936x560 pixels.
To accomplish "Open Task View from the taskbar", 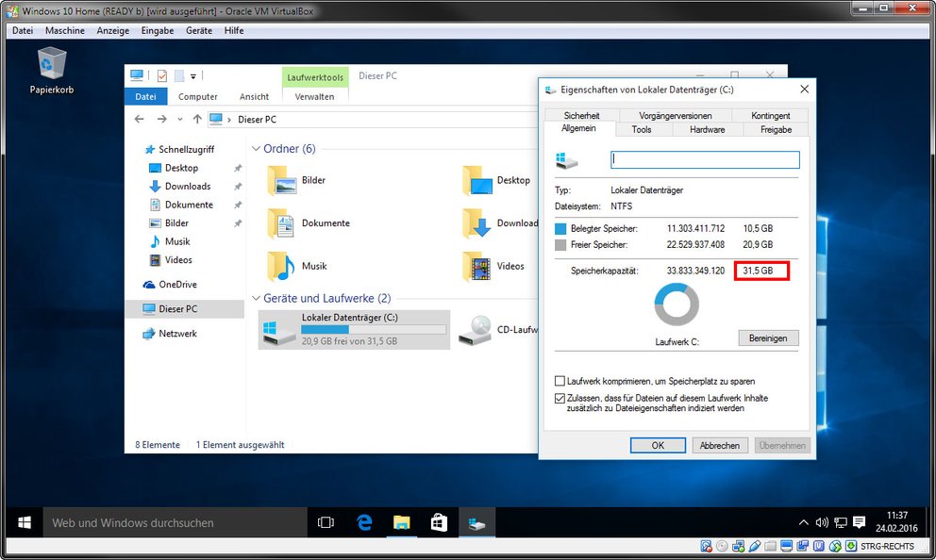I will click(x=326, y=522).
